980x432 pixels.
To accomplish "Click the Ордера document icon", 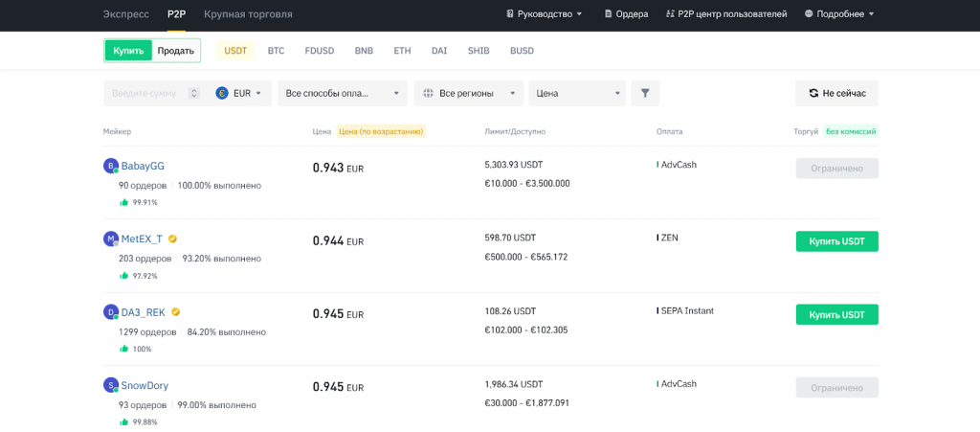I will coord(609,14).
